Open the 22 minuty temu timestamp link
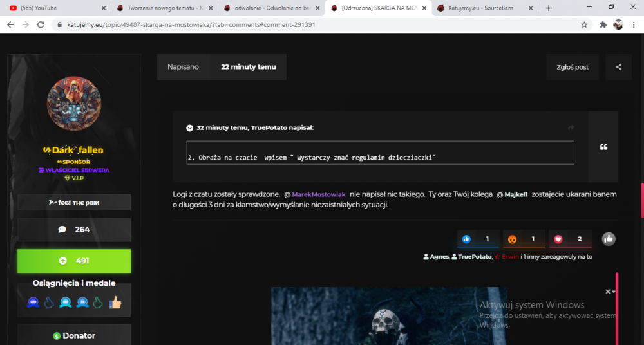Viewport: 644px width, 345px height. coord(249,67)
